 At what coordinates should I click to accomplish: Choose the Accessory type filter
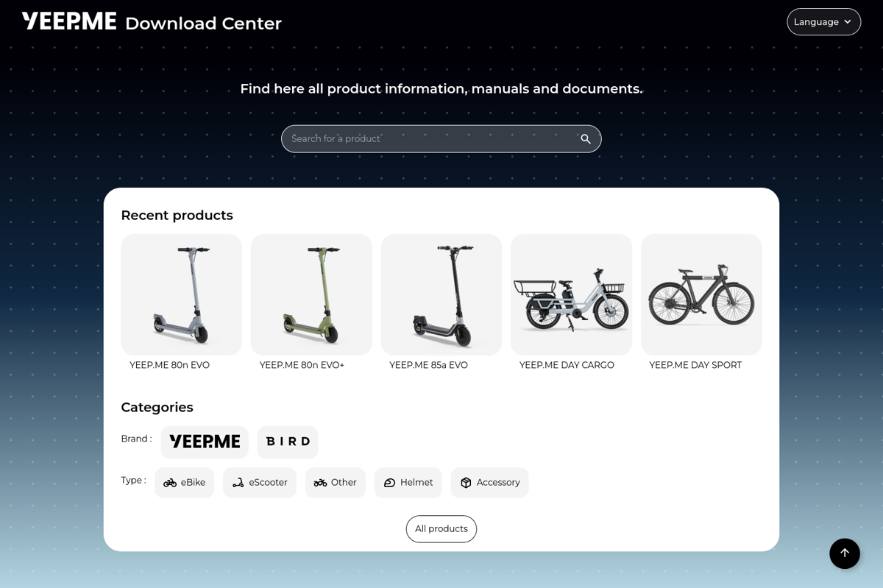(x=490, y=483)
